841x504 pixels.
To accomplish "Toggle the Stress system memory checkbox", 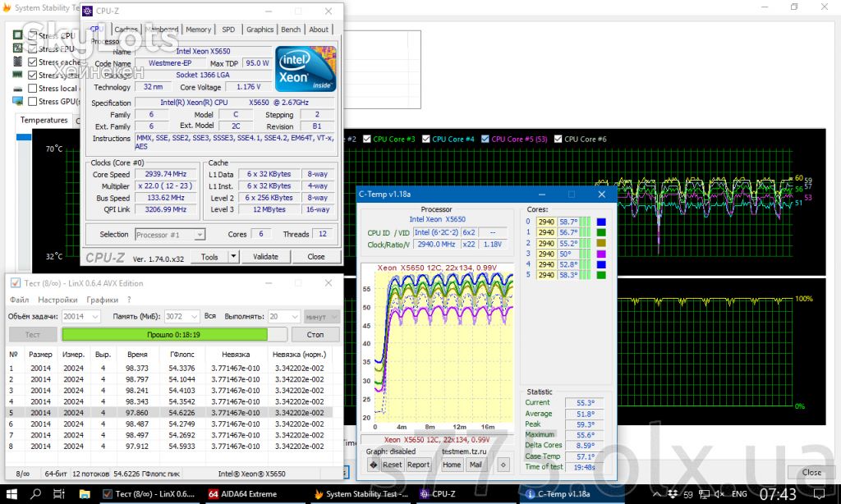I will tap(33, 75).
